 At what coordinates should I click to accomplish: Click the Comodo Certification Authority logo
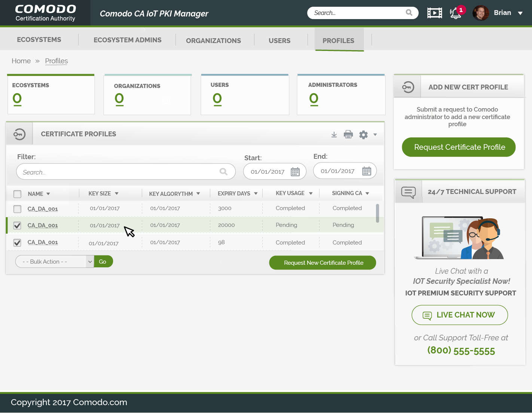[x=45, y=13]
